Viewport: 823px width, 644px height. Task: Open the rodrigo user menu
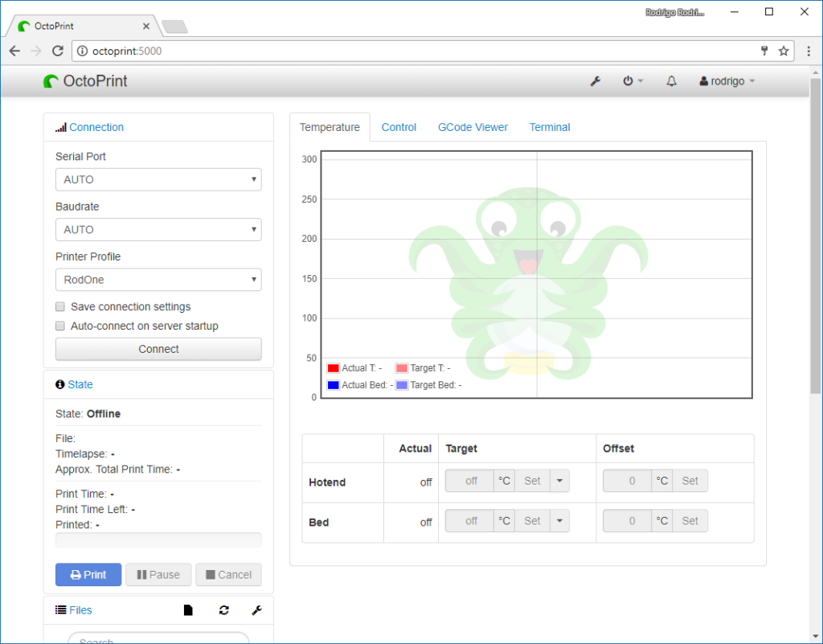727,81
